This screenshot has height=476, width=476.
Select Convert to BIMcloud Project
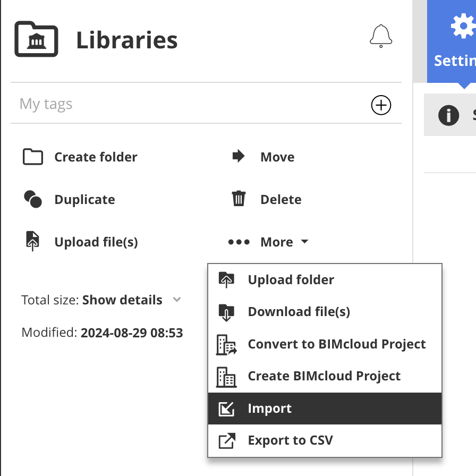pyautogui.click(x=336, y=344)
